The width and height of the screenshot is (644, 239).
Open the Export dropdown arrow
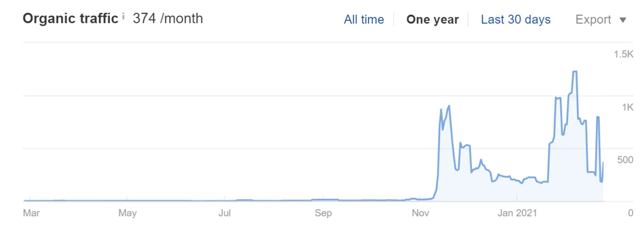click(x=623, y=20)
